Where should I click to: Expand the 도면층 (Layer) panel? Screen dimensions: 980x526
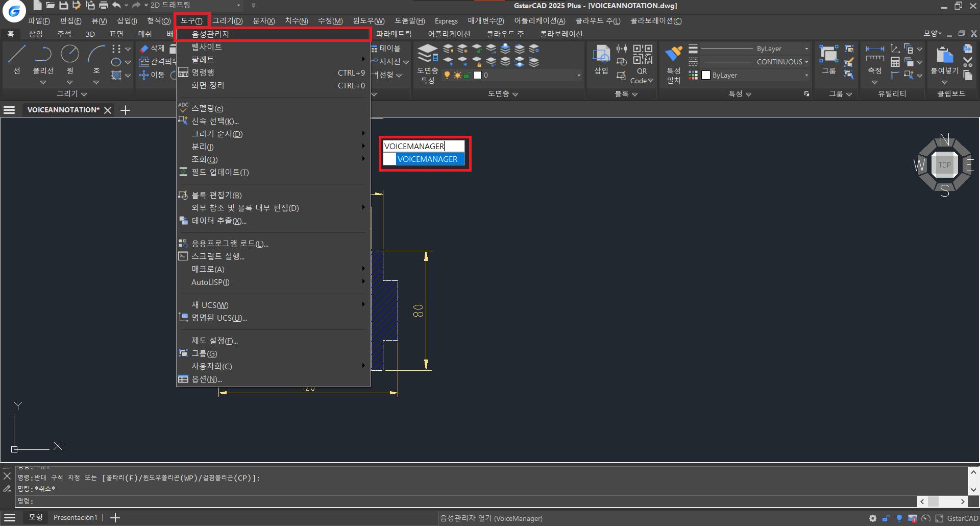(x=503, y=94)
